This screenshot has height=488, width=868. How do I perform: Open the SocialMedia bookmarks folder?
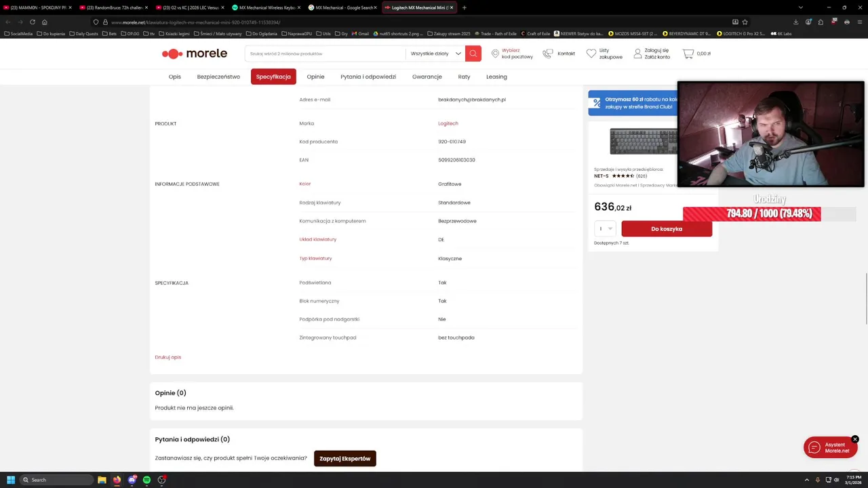tap(18, 33)
